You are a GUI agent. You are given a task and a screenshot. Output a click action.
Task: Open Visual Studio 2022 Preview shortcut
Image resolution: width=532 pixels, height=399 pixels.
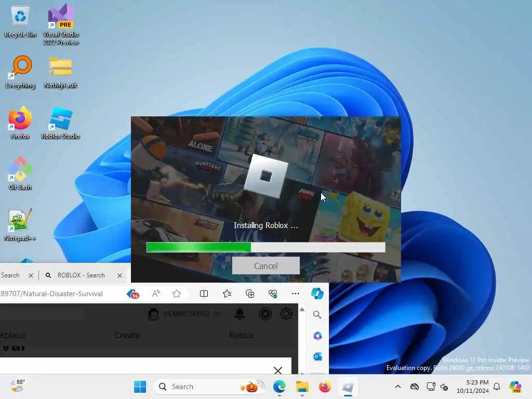(x=61, y=25)
